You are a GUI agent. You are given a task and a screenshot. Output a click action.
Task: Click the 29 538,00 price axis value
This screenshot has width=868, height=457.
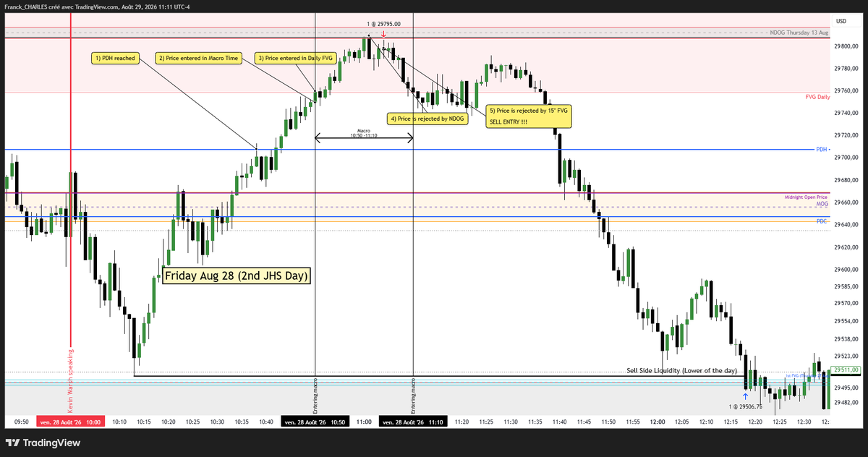[847, 338]
